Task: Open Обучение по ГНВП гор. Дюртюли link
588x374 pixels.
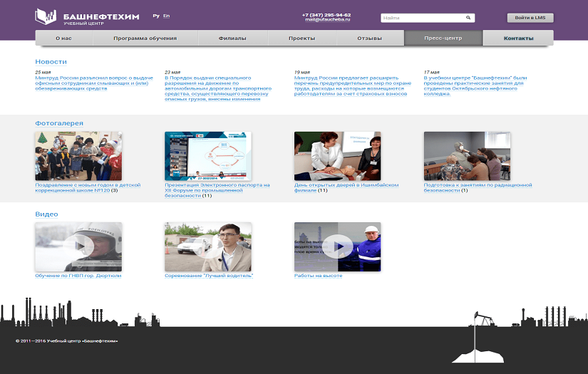Action: tap(78, 276)
